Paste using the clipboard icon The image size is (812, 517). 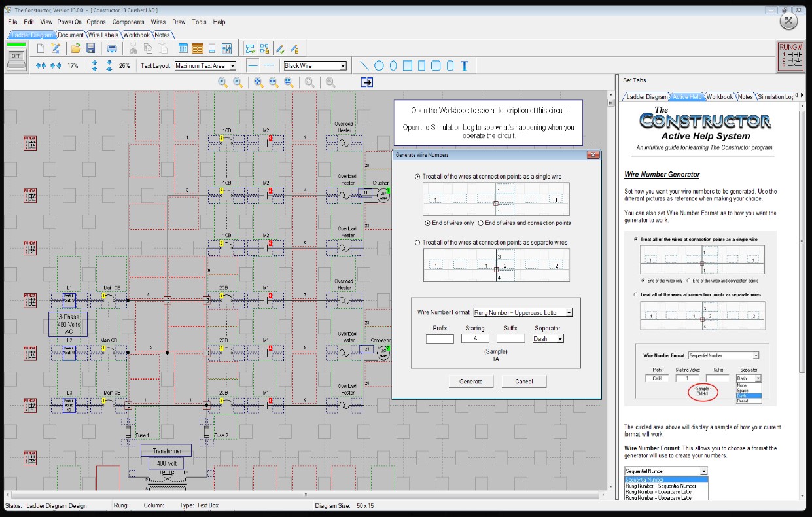[x=162, y=48]
